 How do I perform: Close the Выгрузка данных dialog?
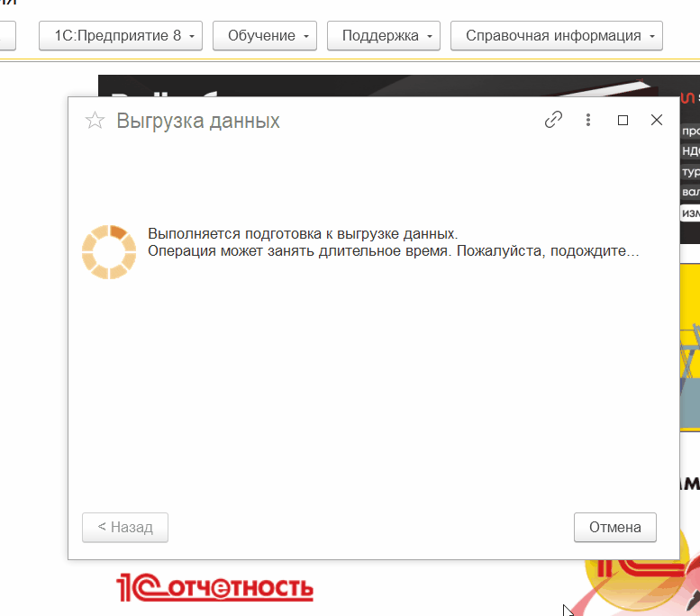click(656, 120)
